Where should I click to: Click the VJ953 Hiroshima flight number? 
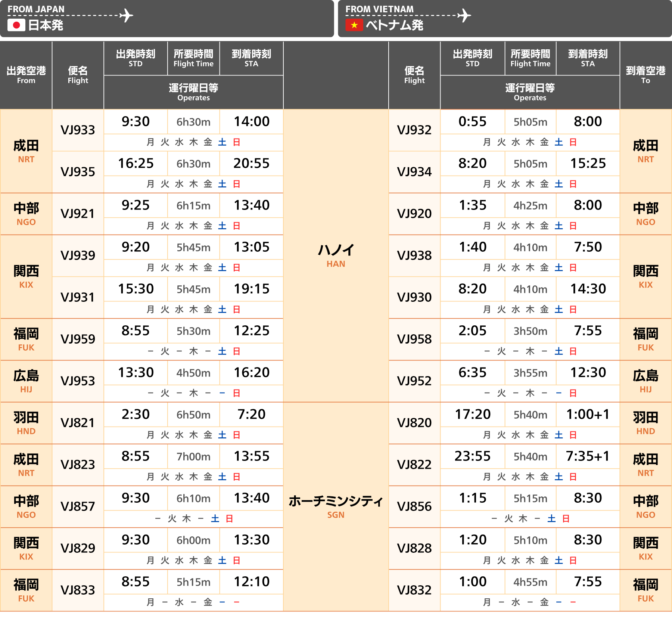click(78, 381)
